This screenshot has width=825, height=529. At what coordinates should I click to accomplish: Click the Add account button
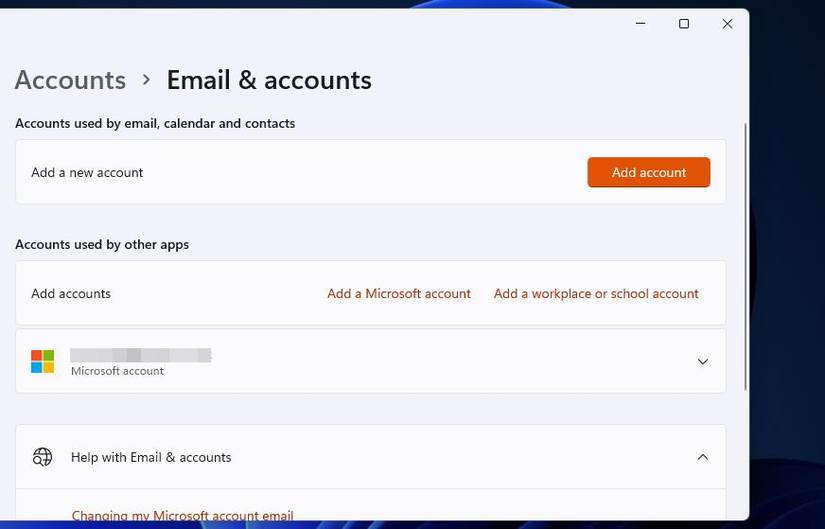(x=649, y=172)
